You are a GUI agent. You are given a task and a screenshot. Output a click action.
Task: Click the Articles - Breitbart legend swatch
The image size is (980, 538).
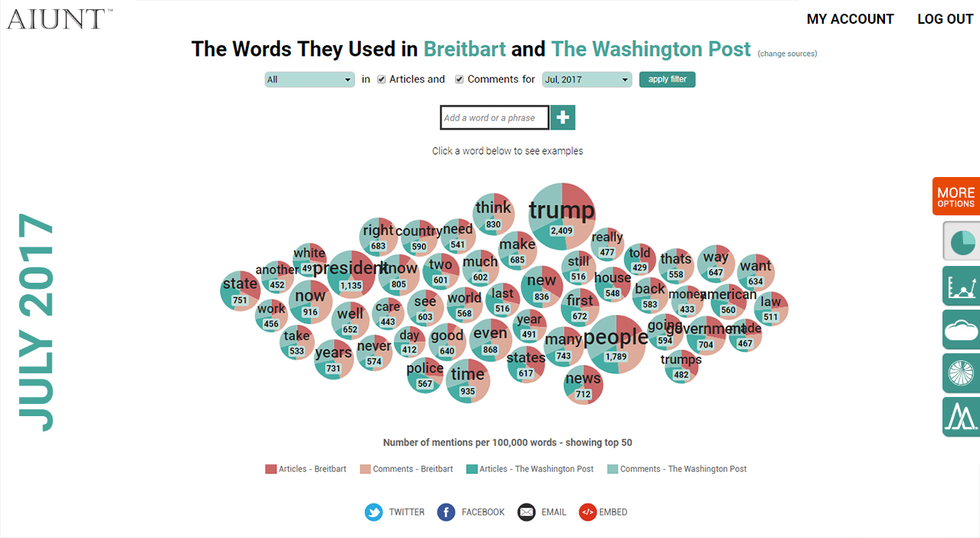(x=270, y=469)
